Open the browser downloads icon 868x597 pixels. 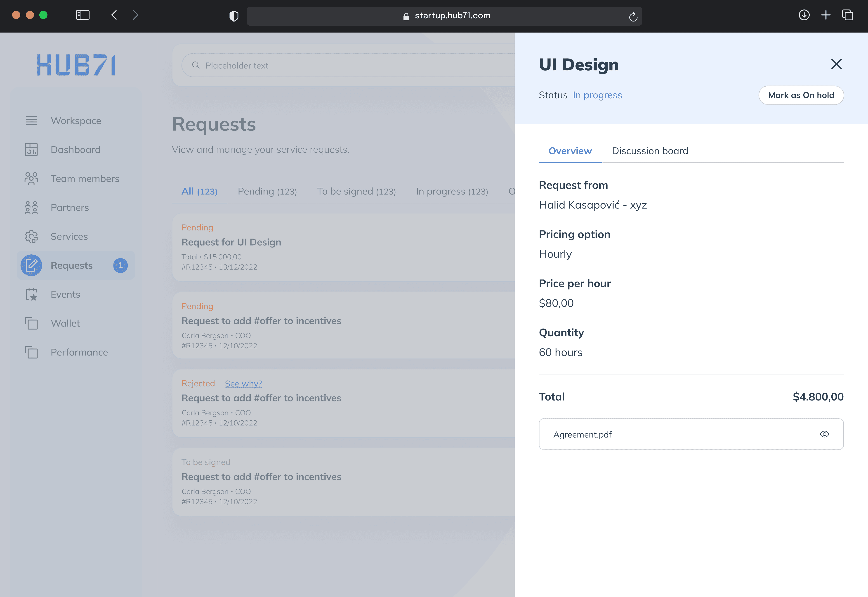point(804,15)
